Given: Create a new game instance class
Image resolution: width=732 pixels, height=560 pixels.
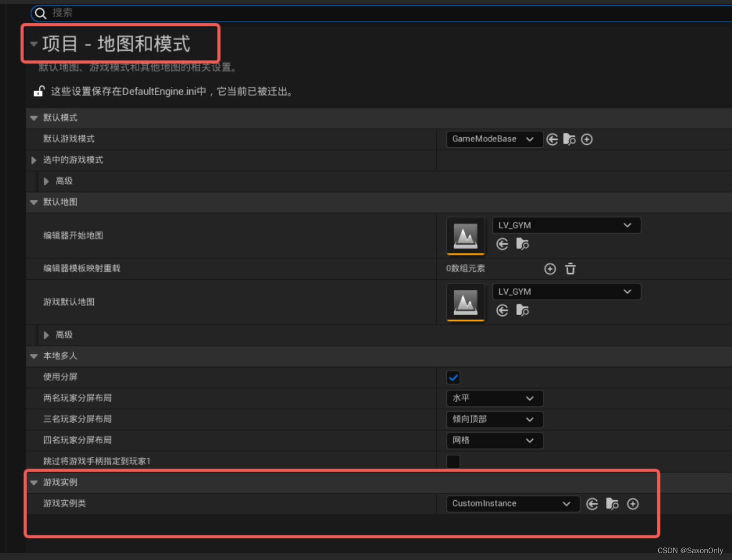Looking at the screenshot, I should [633, 504].
